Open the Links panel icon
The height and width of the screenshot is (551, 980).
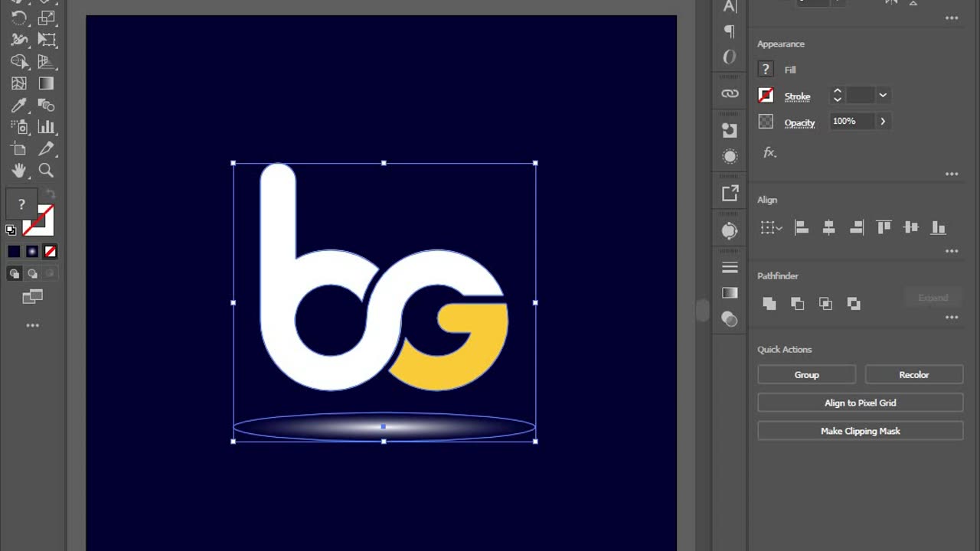730,93
